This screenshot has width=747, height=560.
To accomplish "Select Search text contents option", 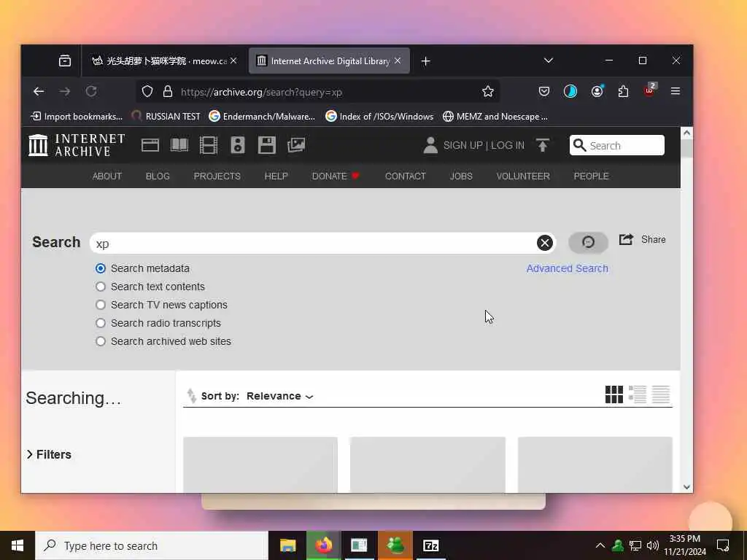I will pos(101,287).
